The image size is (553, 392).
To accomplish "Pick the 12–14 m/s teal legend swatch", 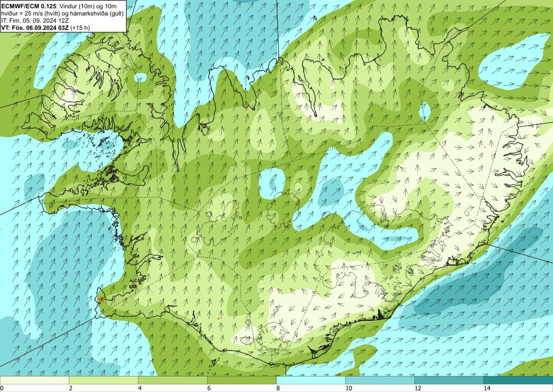I will pyautogui.click(x=449, y=380).
